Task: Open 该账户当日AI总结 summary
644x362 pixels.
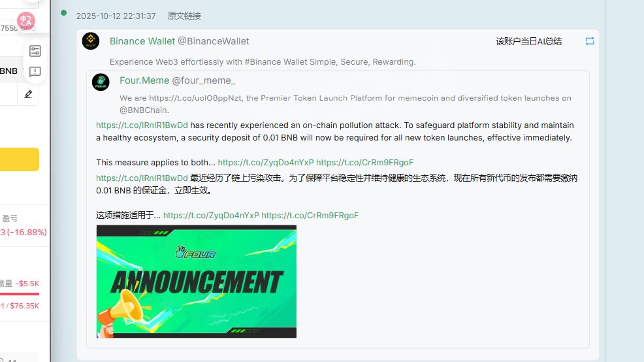Action: 528,41
